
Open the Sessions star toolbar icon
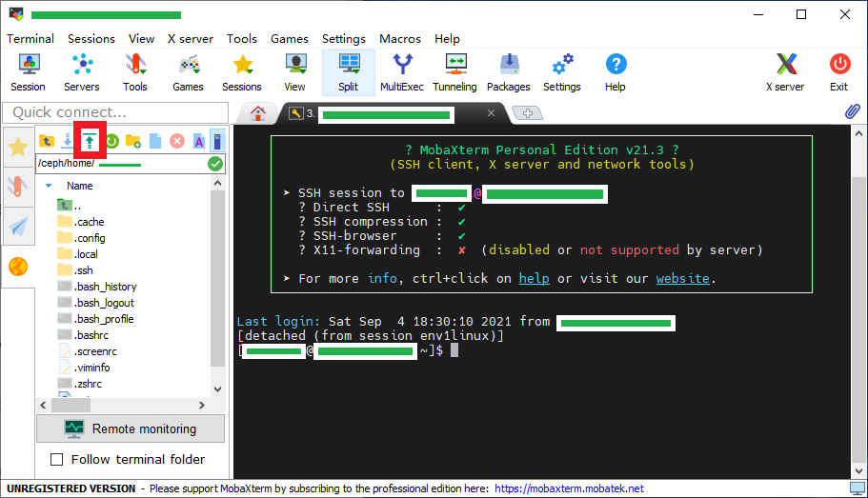[x=242, y=72]
